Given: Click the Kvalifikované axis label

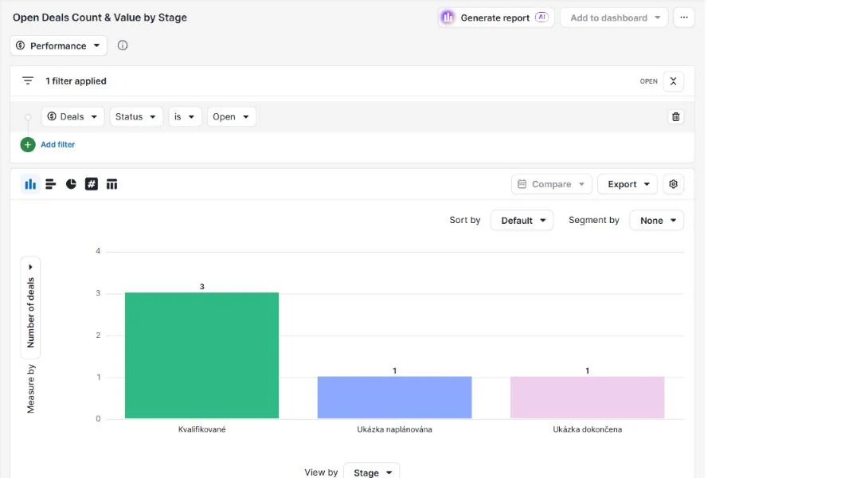Looking at the screenshot, I should pyautogui.click(x=202, y=429).
